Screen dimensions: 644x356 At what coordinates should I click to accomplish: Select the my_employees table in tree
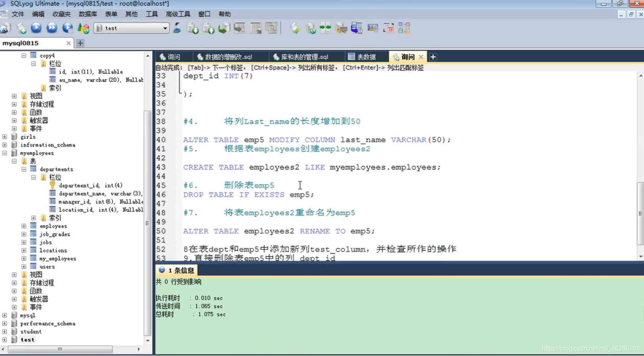[x=58, y=259]
